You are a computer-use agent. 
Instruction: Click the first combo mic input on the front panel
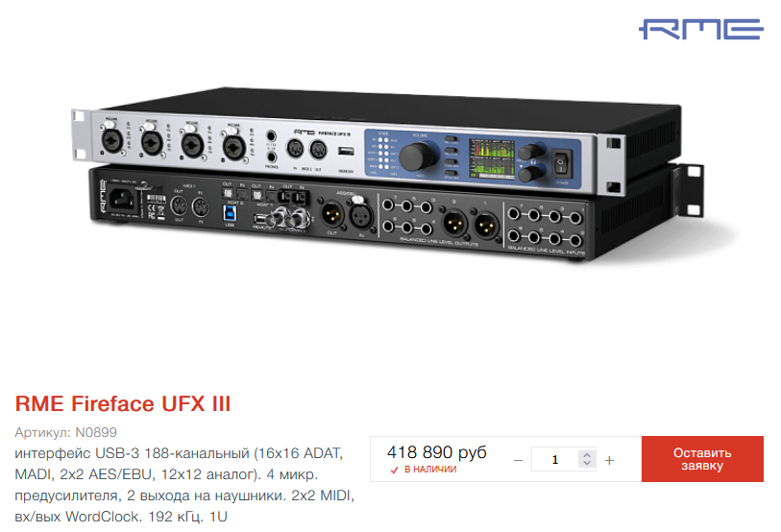[x=112, y=140]
